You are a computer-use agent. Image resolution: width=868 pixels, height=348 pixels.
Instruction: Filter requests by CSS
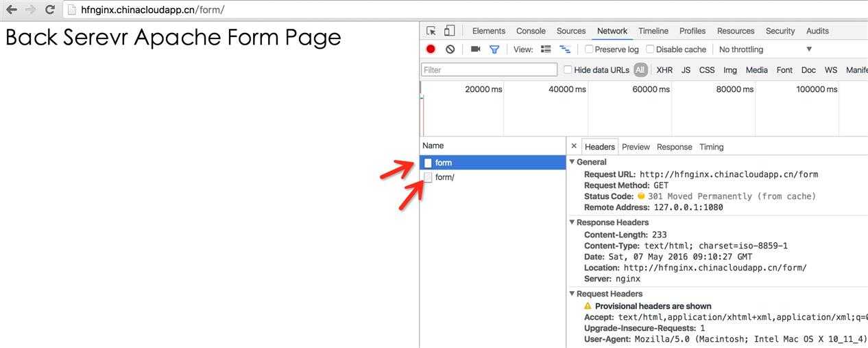[x=707, y=69]
